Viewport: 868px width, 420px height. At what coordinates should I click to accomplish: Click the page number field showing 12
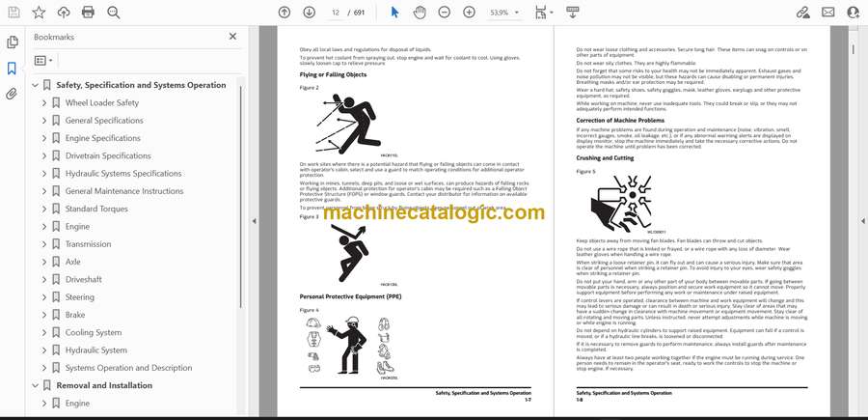click(x=335, y=13)
